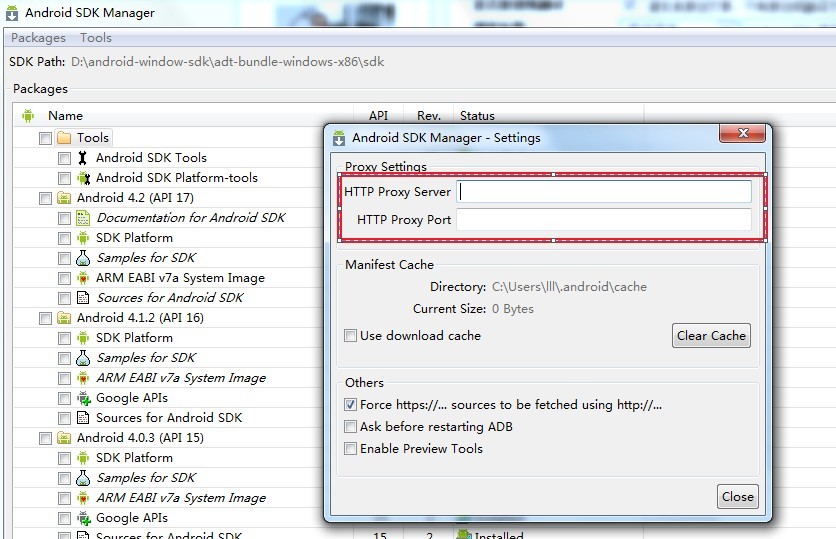The width and height of the screenshot is (836, 539).
Task: Click the Clear Cache button
Action: click(711, 335)
